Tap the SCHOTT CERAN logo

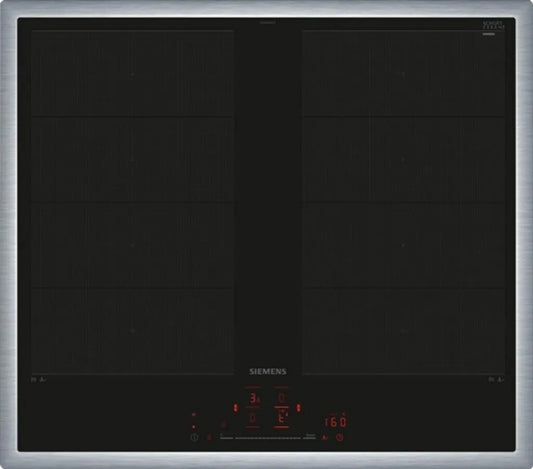493,25
